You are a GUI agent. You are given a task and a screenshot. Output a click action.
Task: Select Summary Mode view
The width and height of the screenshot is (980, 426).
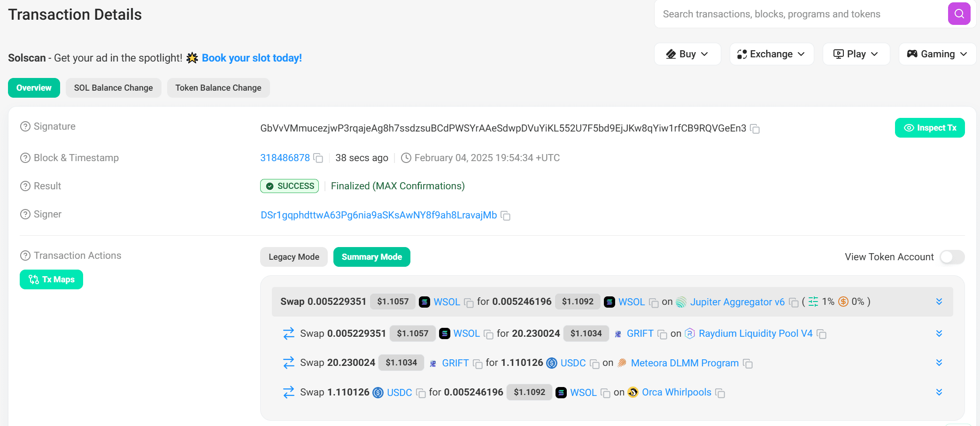click(x=371, y=257)
